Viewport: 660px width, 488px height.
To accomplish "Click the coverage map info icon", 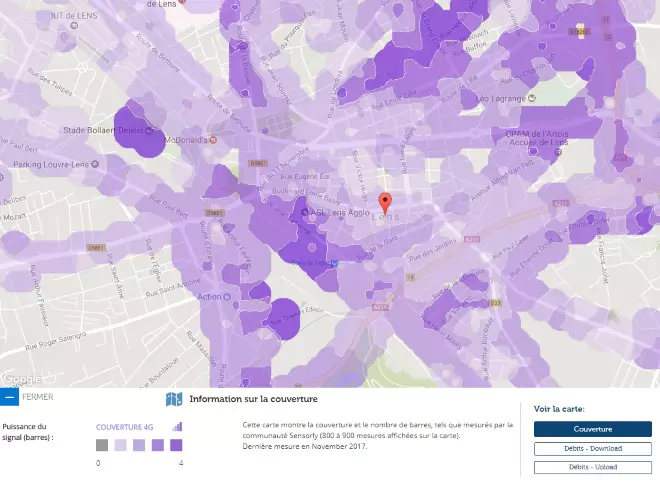I will (174, 399).
